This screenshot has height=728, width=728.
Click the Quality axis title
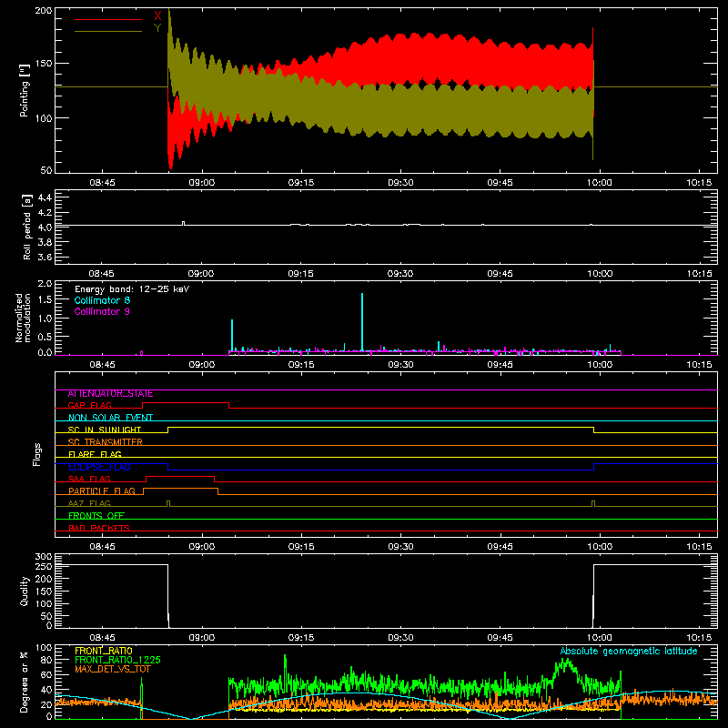click(x=25, y=591)
